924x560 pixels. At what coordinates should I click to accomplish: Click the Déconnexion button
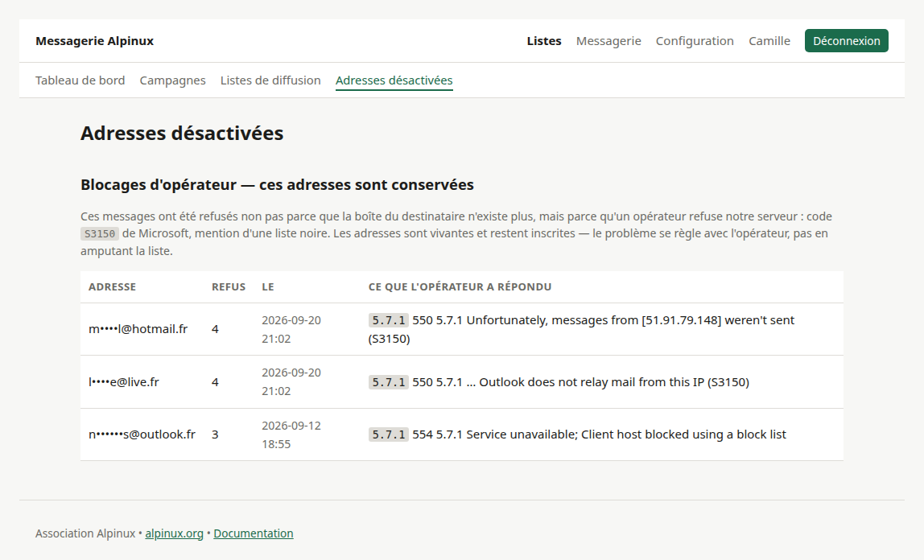846,40
